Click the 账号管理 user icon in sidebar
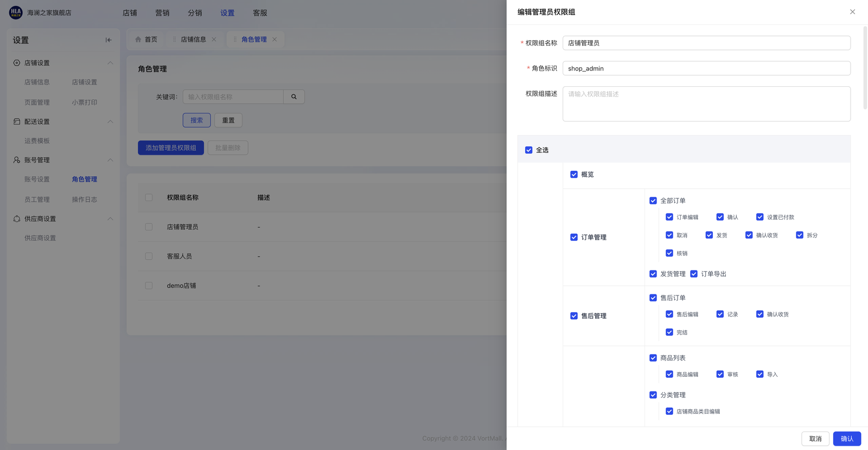The height and width of the screenshot is (450, 868). (x=17, y=160)
